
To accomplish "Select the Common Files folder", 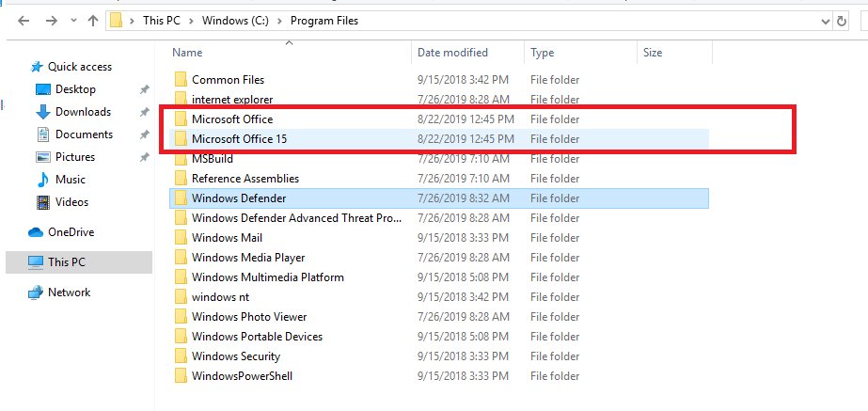I will (439, 80).
